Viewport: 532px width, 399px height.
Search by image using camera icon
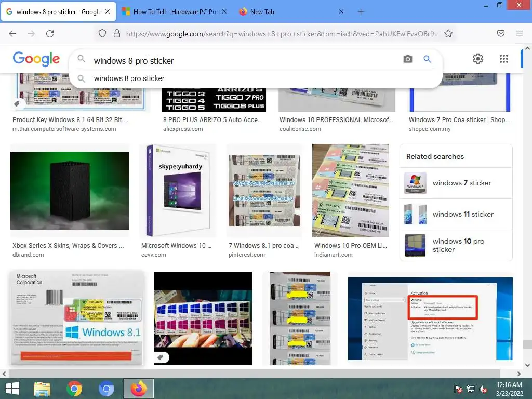408,59
